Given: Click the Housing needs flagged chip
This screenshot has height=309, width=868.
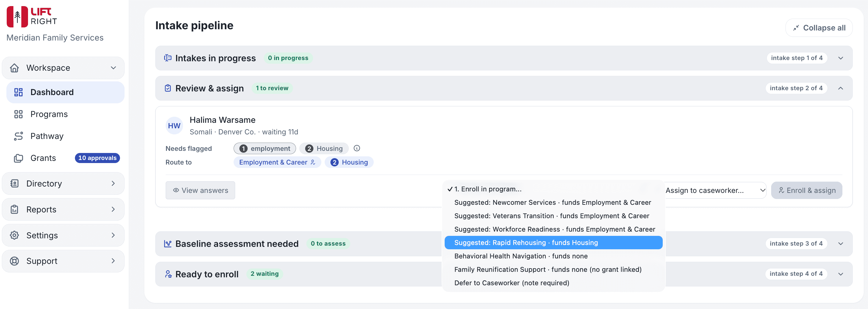Looking at the screenshot, I should click(324, 149).
